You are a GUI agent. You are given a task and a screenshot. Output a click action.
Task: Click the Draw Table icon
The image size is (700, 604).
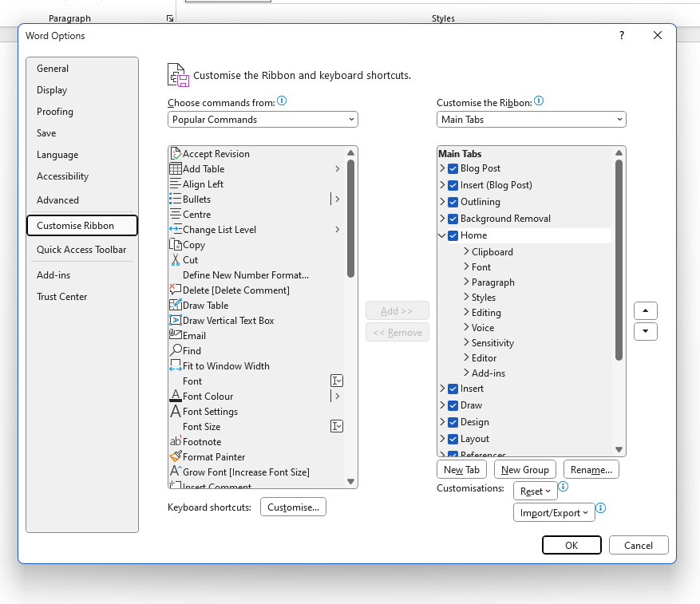[x=176, y=306]
